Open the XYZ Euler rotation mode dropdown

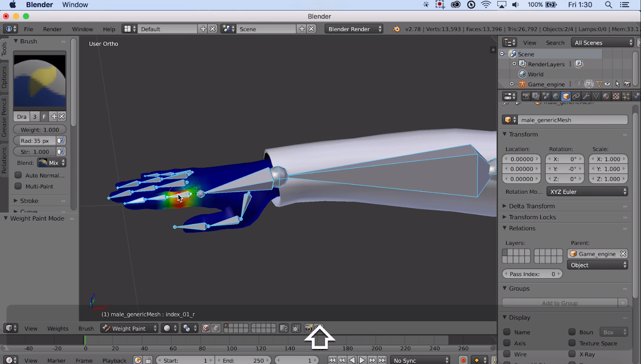(587, 192)
